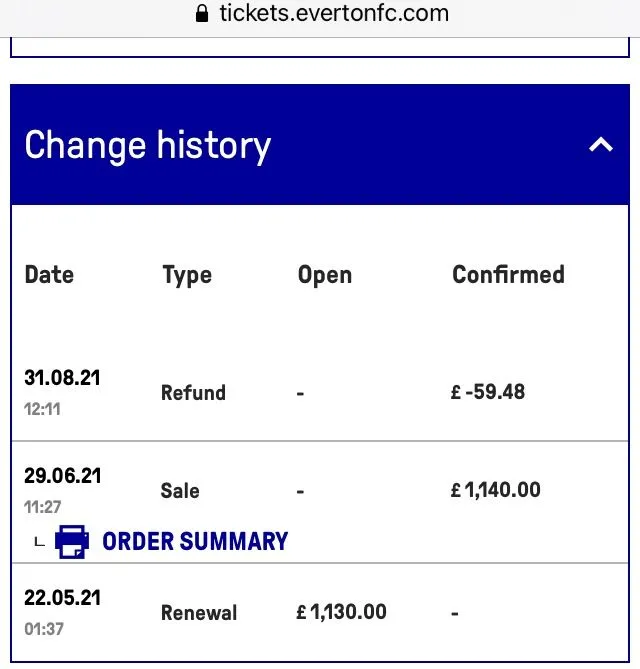Open the ORDER SUMMARY link
This screenshot has width=640, height=669.
[195, 542]
